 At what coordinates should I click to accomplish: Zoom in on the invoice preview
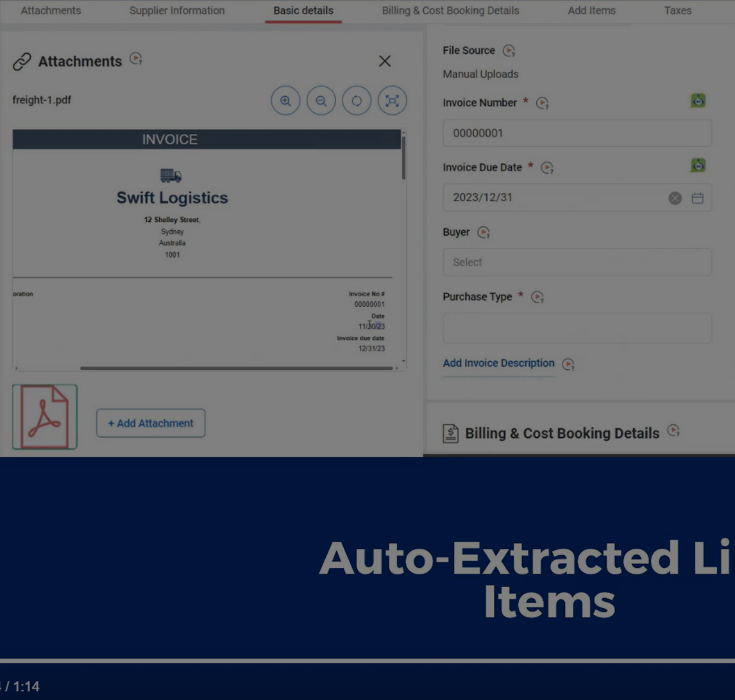click(x=285, y=101)
